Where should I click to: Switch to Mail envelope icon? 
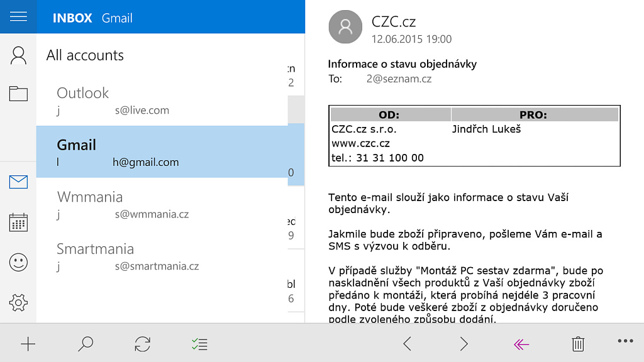(x=18, y=182)
